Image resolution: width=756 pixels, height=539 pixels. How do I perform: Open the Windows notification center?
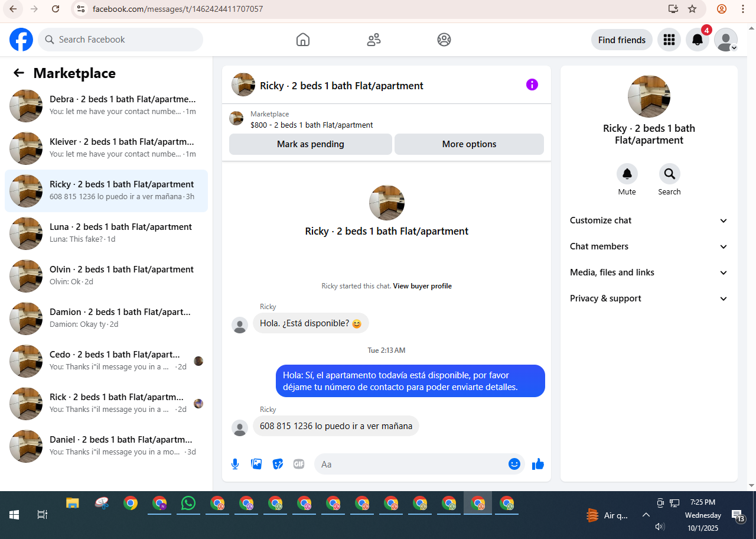pyautogui.click(x=738, y=515)
